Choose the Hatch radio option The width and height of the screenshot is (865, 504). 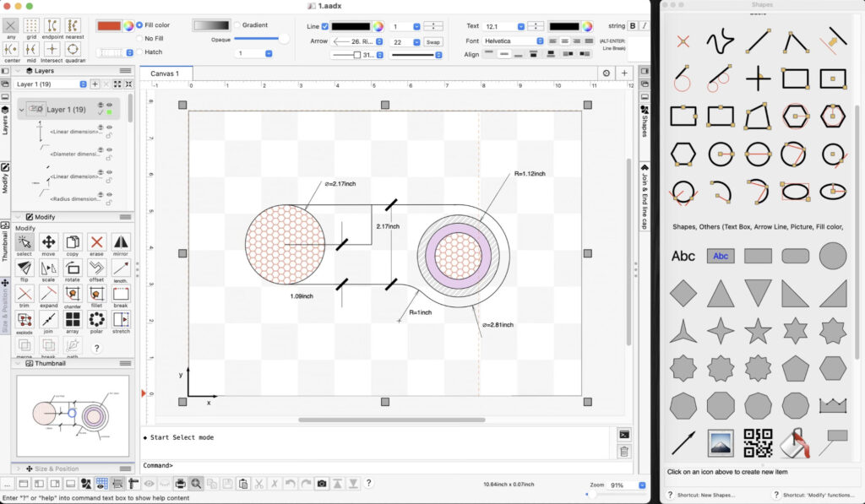(x=139, y=51)
